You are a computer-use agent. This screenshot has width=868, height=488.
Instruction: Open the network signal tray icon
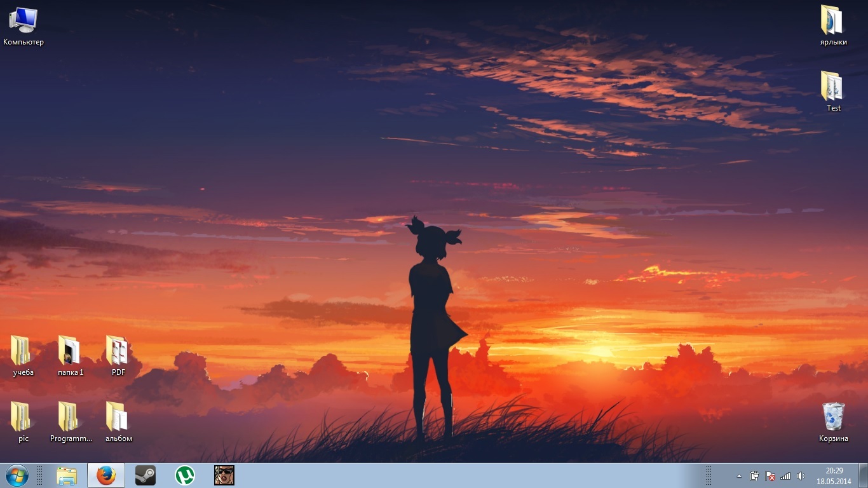[785, 476]
